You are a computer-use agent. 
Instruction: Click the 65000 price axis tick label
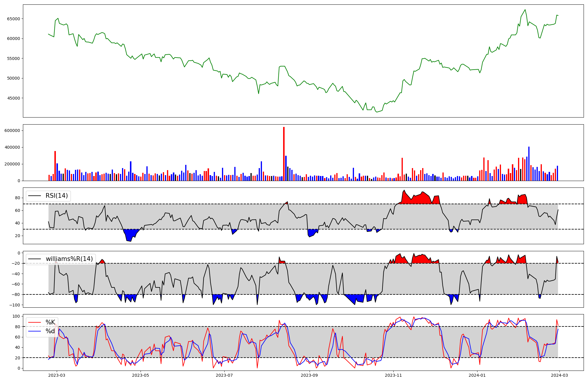tap(13, 19)
